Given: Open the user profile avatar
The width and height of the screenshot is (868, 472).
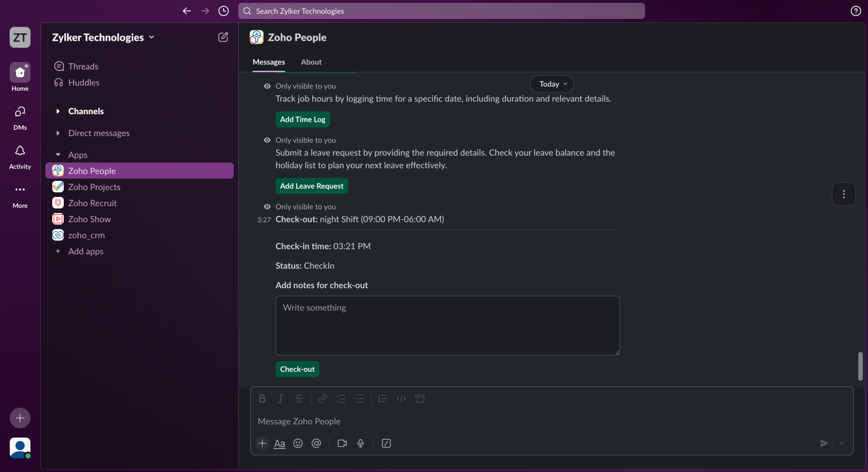Looking at the screenshot, I should (x=20, y=448).
